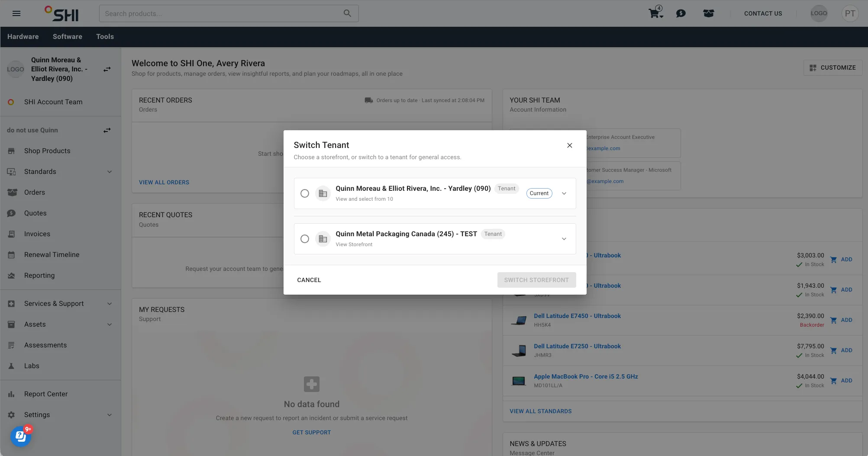Expand Quinn Metal Packaging Canada tenant row
The image size is (868, 456).
pos(564,239)
